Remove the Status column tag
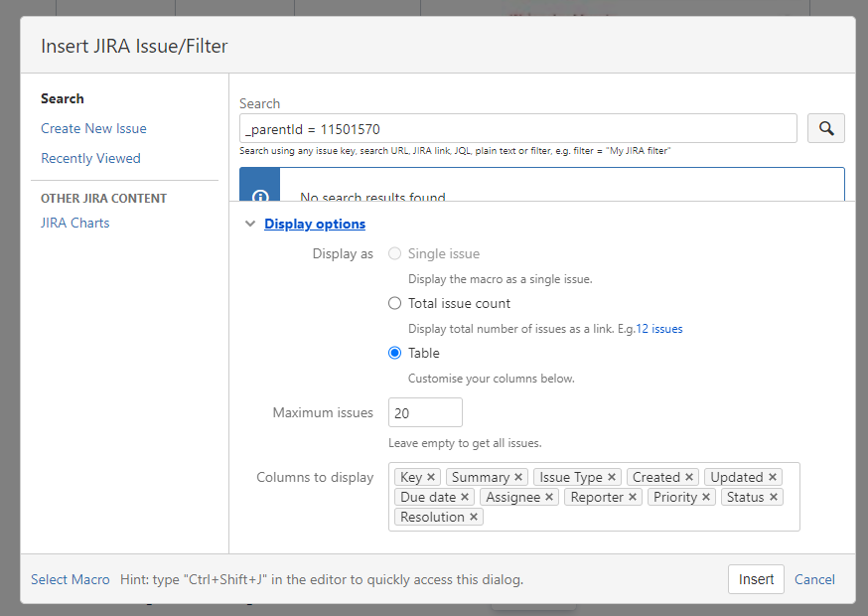Screen dimensions: 868x616 pyautogui.click(x=774, y=497)
